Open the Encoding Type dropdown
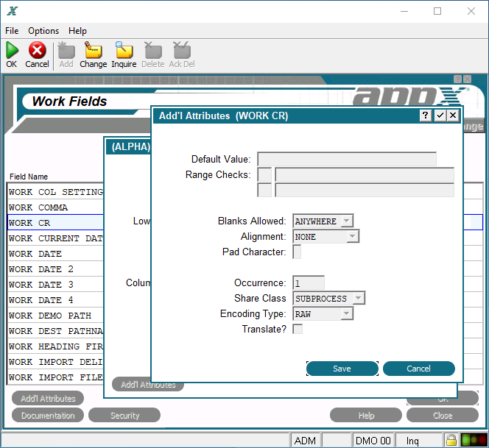Screen dimensions: 489x448 tap(346, 313)
